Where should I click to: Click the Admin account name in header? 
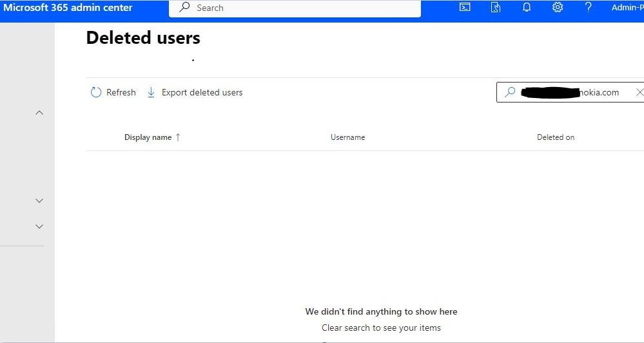click(628, 7)
